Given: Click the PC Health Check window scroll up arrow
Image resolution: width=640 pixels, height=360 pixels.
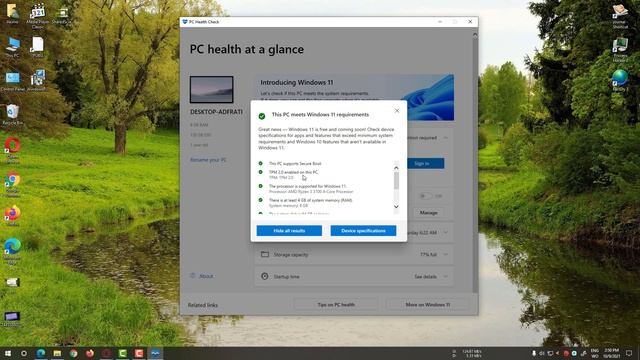Looking at the screenshot, I should (x=475, y=35).
